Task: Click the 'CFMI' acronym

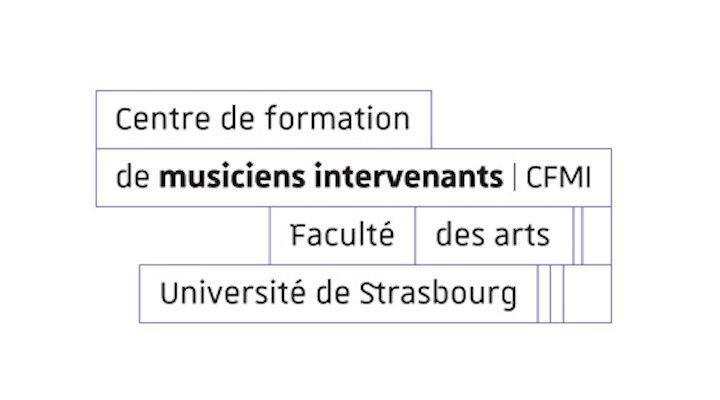Action: (x=558, y=177)
